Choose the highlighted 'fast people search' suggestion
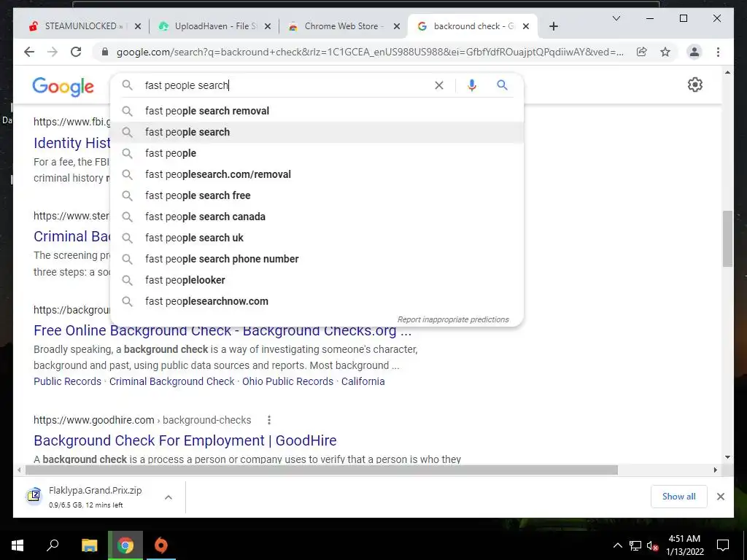This screenshot has height=560, width=747. tap(317, 132)
